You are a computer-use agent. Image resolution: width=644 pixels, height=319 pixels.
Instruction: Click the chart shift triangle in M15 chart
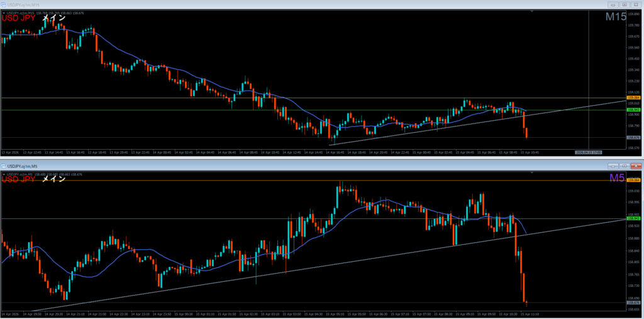(x=532, y=12)
